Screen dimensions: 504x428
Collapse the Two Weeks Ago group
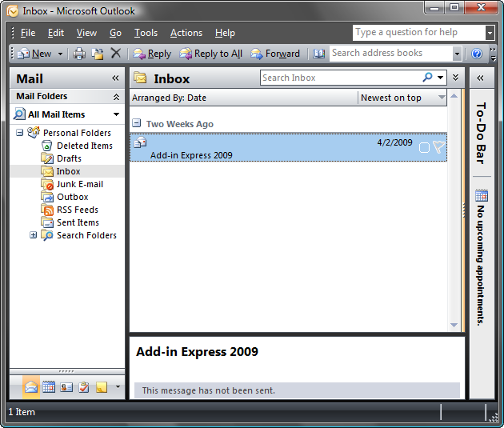137,122
